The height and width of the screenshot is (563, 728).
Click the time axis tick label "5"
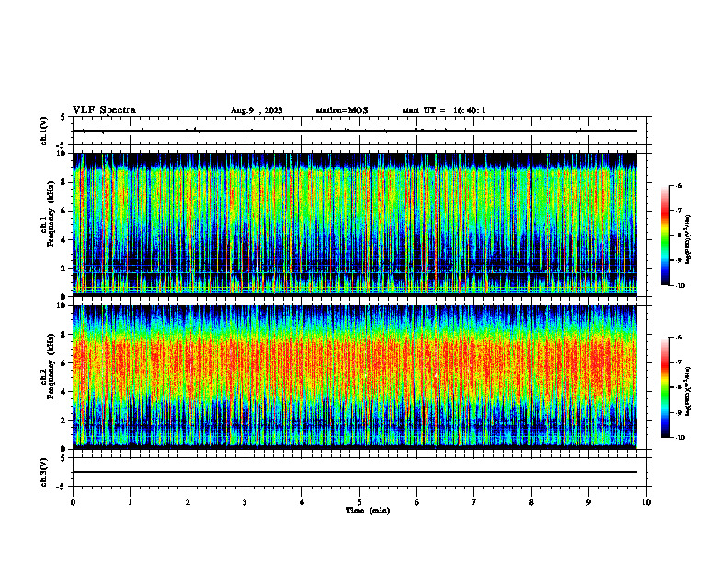(x=359, y=502)
